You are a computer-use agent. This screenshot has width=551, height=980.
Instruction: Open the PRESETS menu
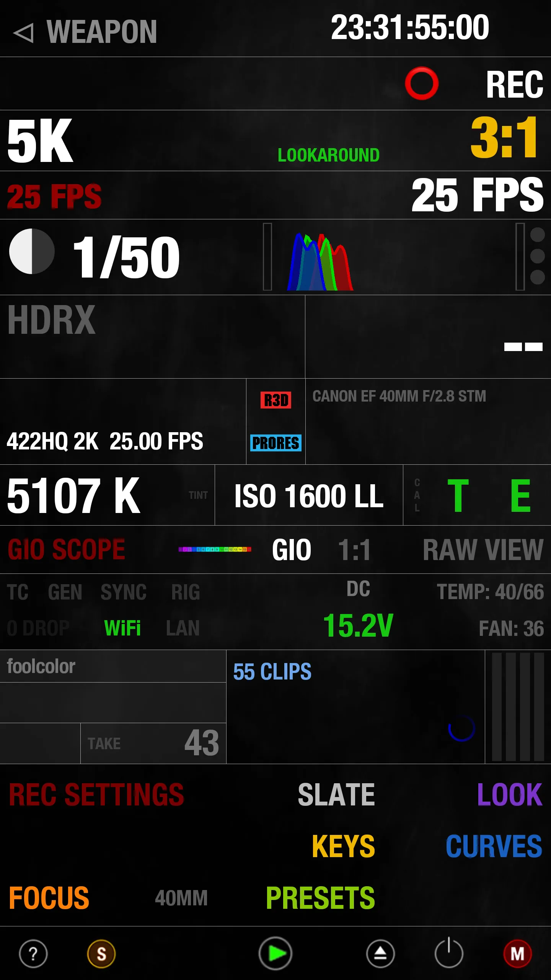[320, 898]
